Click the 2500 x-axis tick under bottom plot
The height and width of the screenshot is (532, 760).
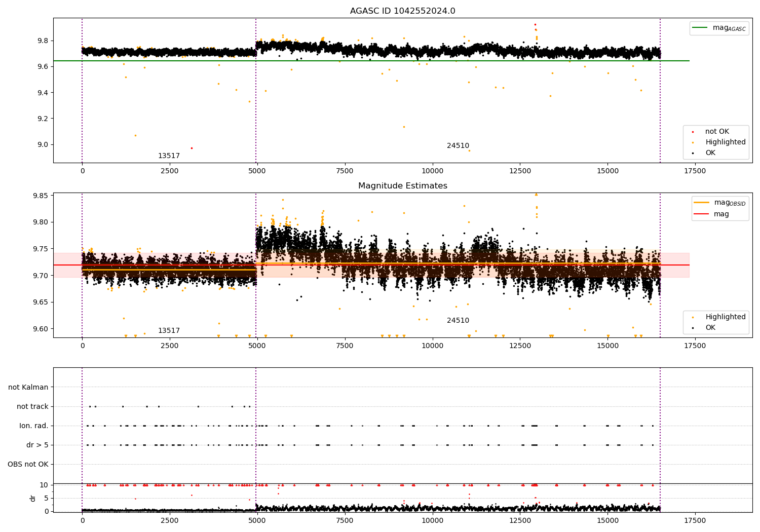pos(170,520)
